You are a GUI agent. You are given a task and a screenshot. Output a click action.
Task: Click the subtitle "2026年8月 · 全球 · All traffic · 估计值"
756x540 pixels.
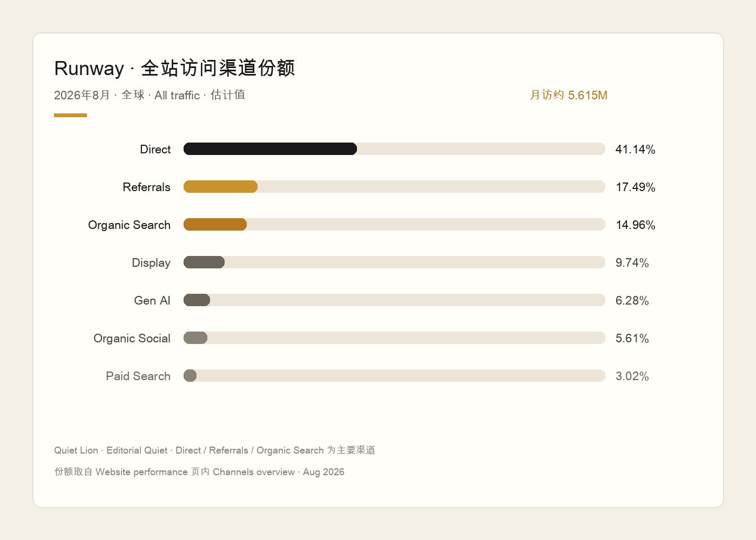[x=150, y=95]
